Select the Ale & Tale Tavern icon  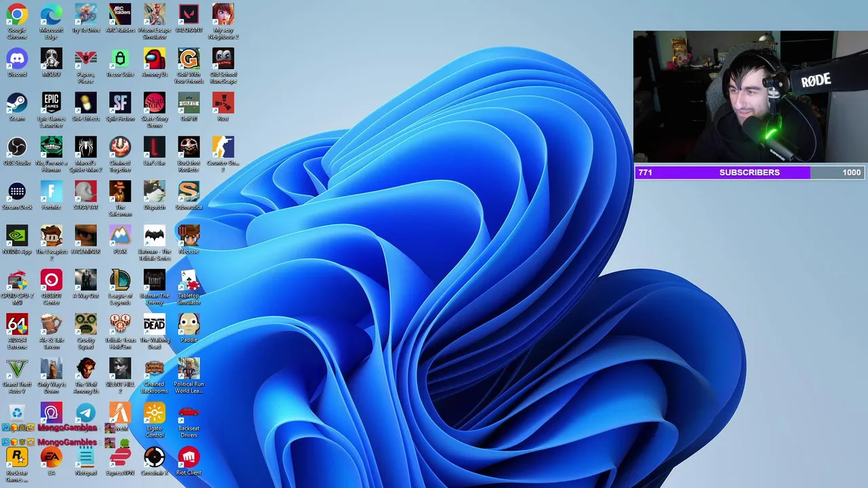(52, 325)
